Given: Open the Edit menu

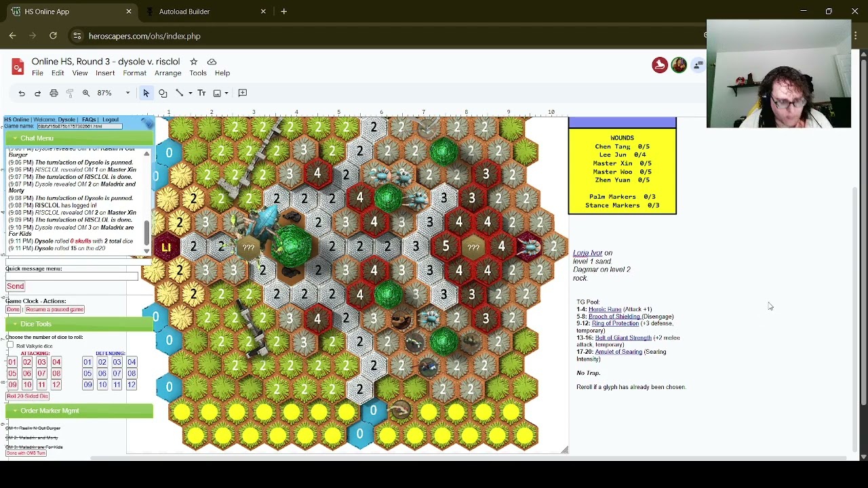Looking at the screenshot, I should click(58, 73).
